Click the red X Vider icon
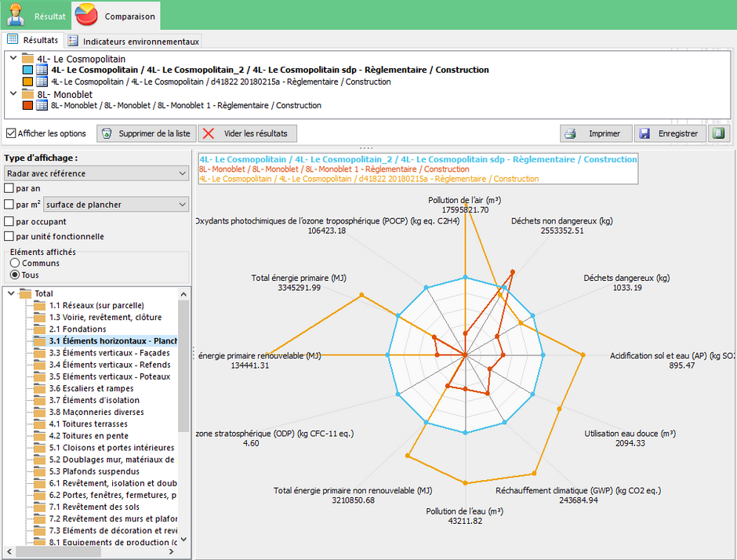The image size is (737, 560). click(x=209, y=133)
